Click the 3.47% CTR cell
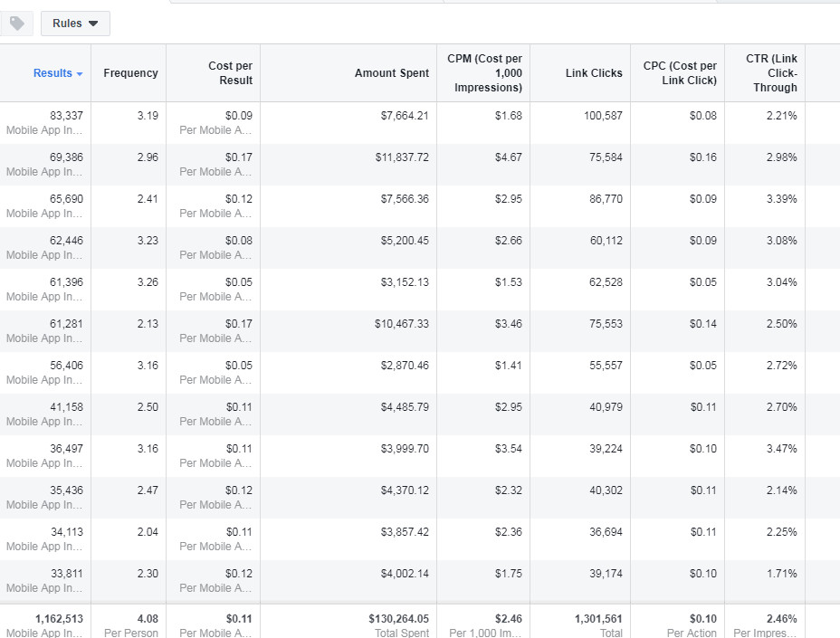This screenshot has width=840, height=638. click(780, 449)
